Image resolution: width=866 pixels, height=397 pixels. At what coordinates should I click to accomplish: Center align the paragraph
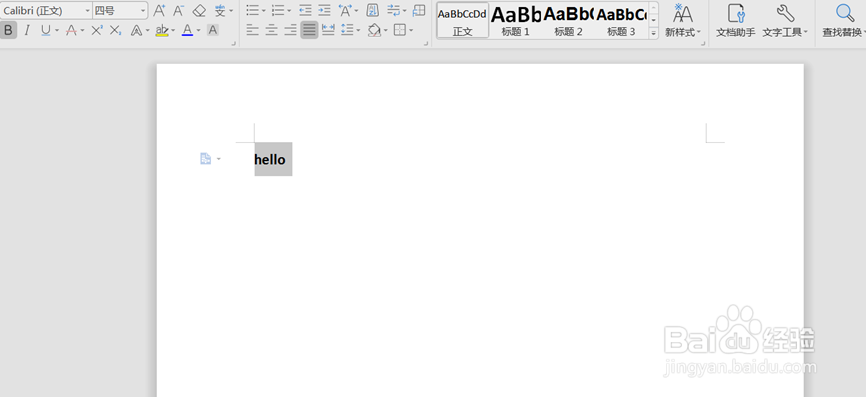(271, 30)
